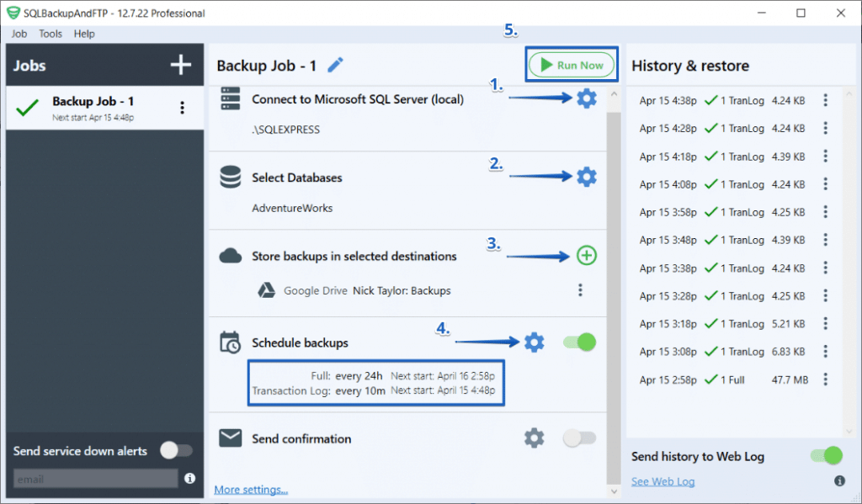The image size is (862, 504).
Task: Open Send confirmation settings gear
Action: tap(534, 438)
